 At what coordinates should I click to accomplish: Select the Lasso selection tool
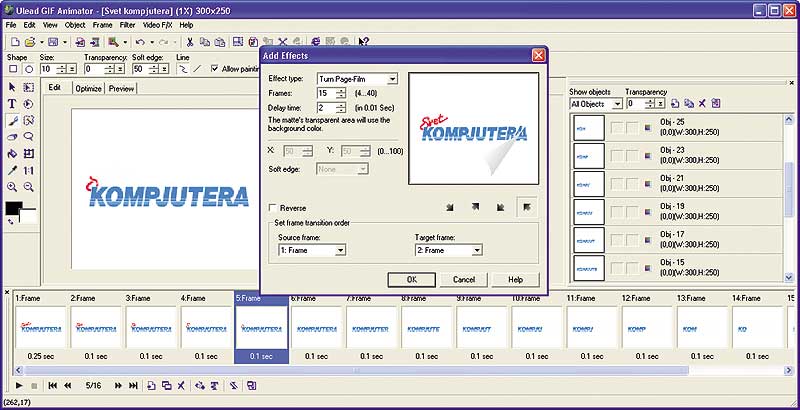pos(29,137)
